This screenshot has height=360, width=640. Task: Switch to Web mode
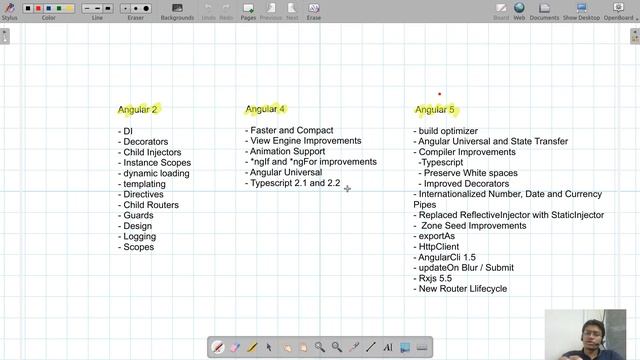click(x=519, y=11)
